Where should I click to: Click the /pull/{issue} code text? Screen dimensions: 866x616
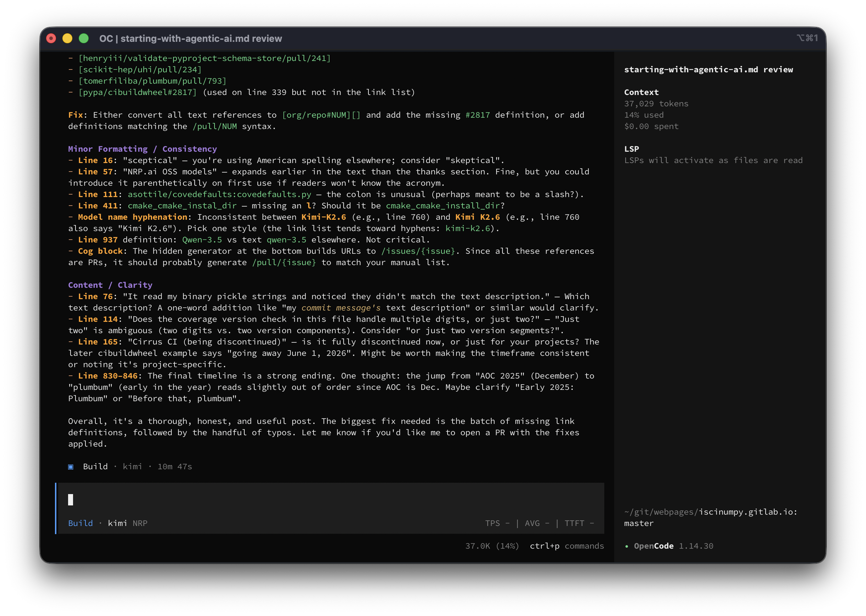point(284,263)
